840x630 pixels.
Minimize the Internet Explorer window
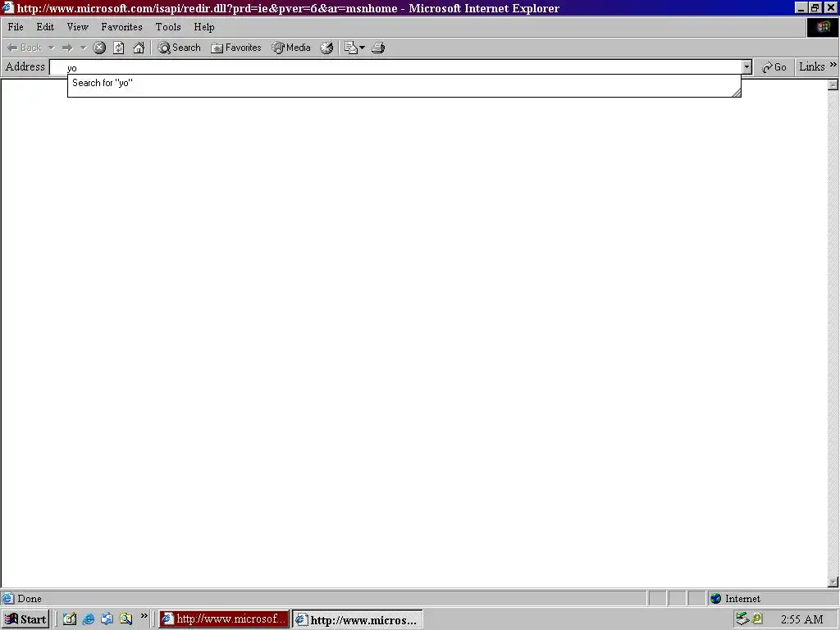pyautogui.click(x=801, y=7)
